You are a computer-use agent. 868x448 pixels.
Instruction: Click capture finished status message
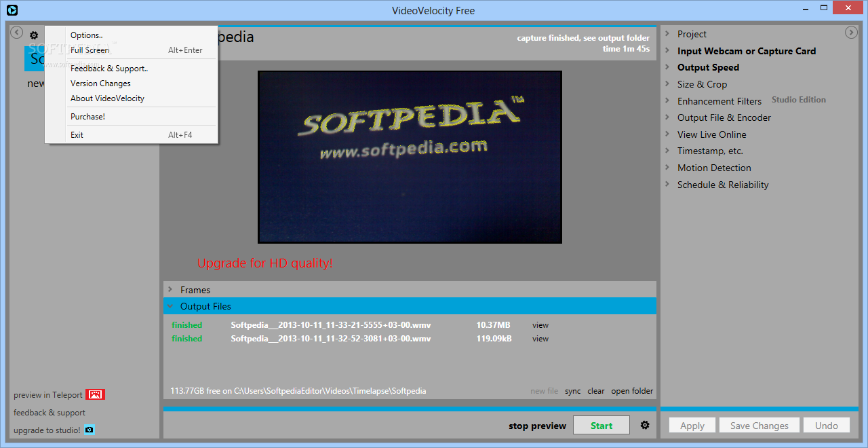tap(583, 38)
